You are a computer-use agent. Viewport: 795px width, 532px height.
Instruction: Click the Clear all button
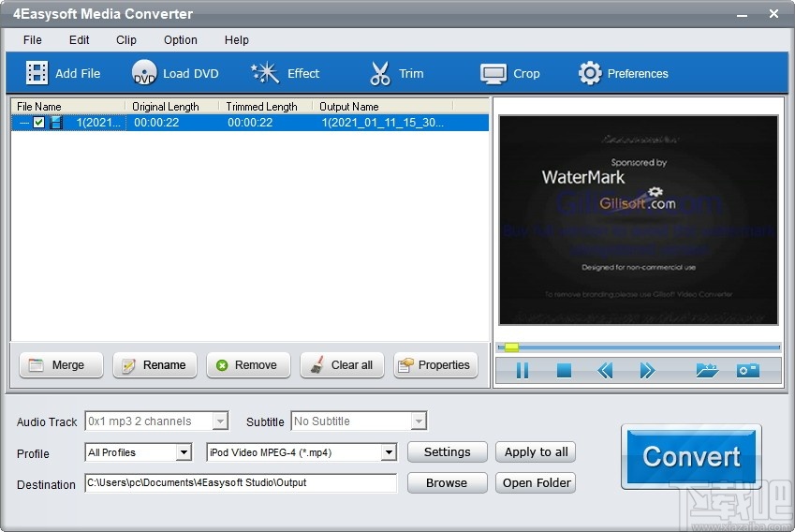point(342,365)
